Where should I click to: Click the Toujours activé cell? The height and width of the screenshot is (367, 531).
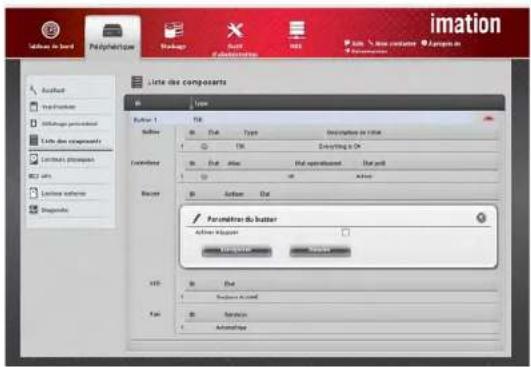click(x=237, y=297)
